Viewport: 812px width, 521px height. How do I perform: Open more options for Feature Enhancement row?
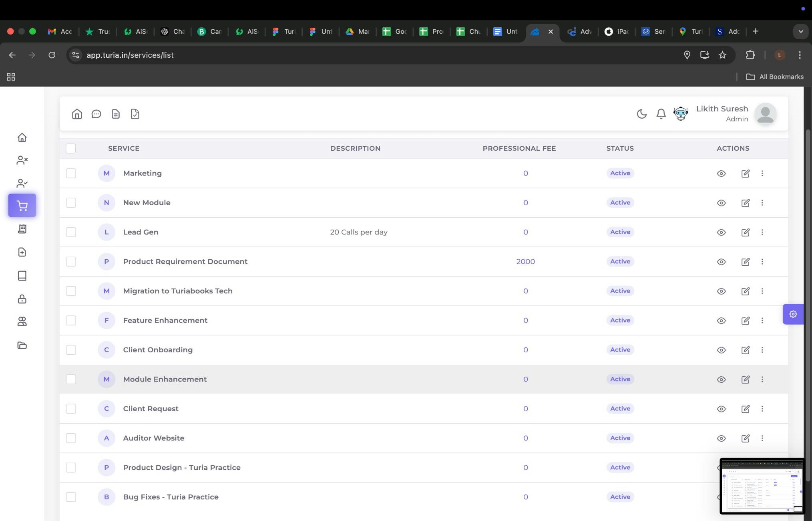coord(762,320)
